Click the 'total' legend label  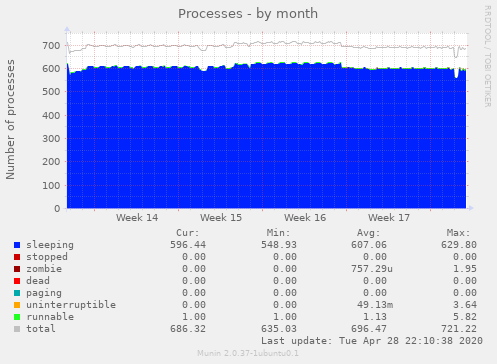tap(41, 329)
